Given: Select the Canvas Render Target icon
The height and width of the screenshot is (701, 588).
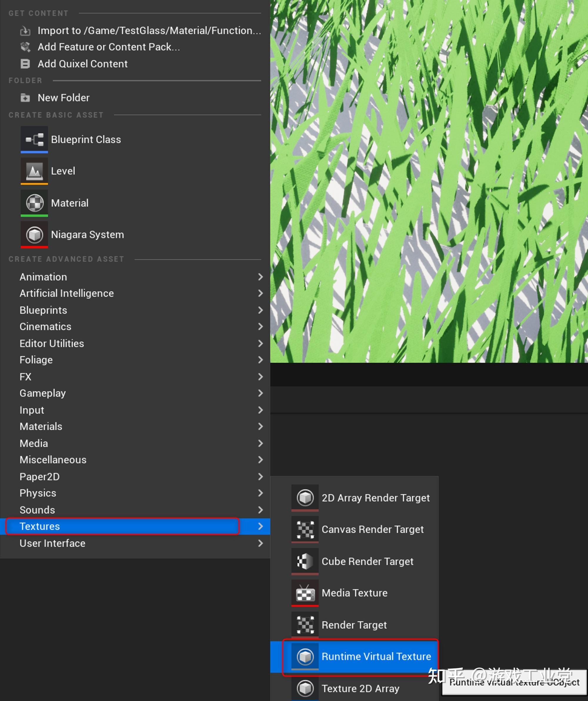Looking at the screenshot, I should tap(305, 529).
